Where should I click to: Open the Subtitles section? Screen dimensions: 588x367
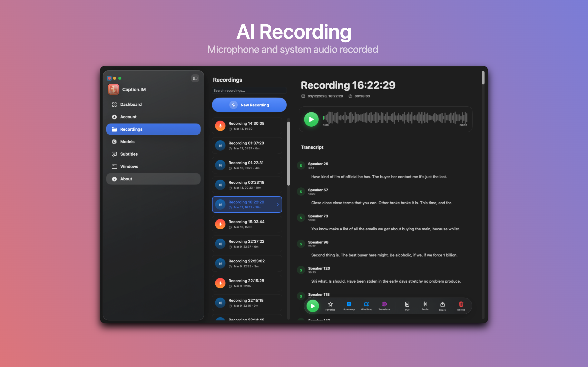click(x=129, y=154)
